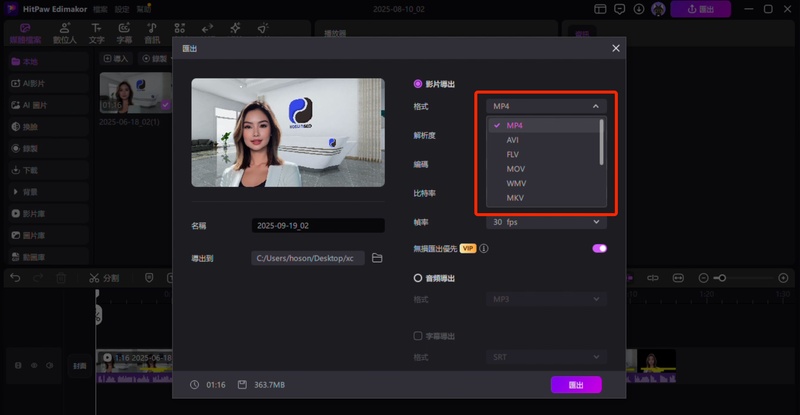The height and width of the screenshot is (415, 800).
Task: Choose MKV from the format list
Action: (x=516, y=198)
